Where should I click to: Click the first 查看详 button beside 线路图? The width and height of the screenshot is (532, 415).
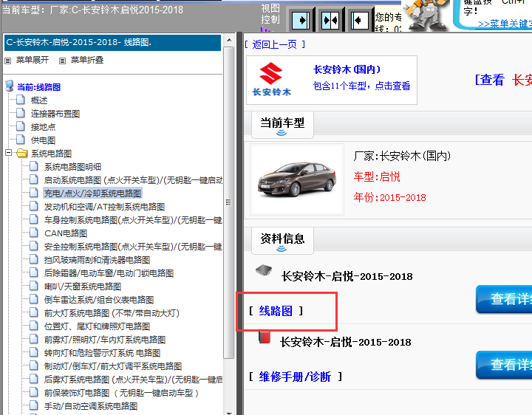[x=504, y=299]
